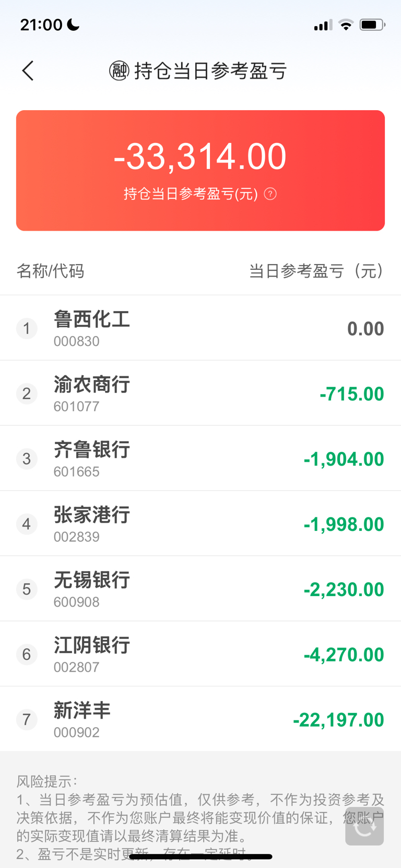Open the 渝农商行 601077 holding
Image resolution: width=401 pixels, height=868 pixels.
pyautogui.click(x=200, y=393)
